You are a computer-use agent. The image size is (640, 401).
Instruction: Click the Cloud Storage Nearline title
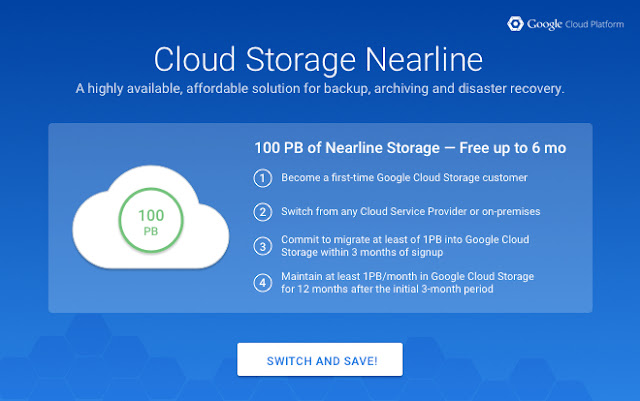(x=320, y=57)
